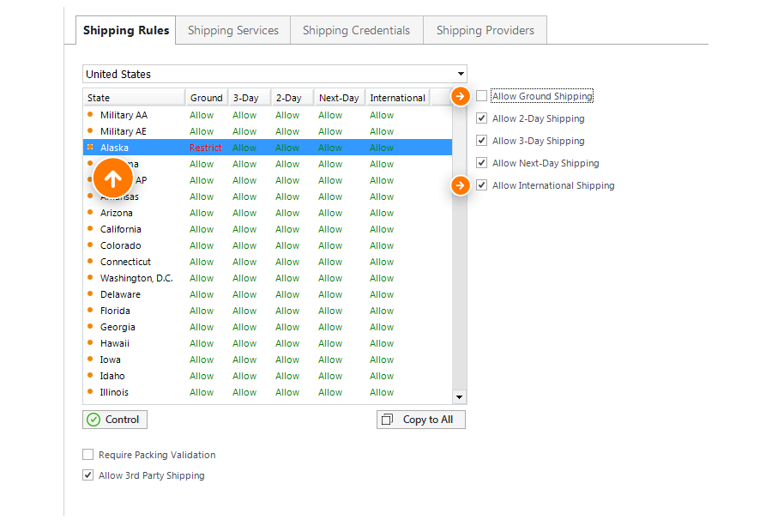Select the Hawaii row
Image resolution: width=772 pixels, height=532 pixels.
click(268, 343)
